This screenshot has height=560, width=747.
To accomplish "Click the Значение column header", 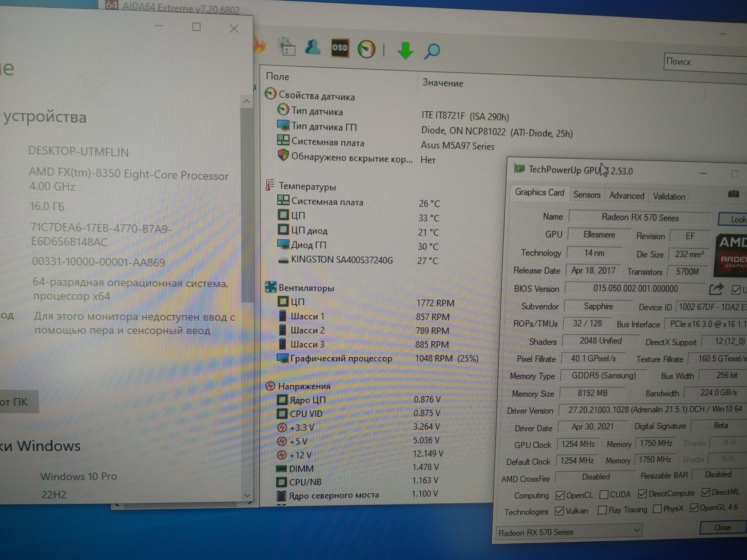I will [443, 83].
